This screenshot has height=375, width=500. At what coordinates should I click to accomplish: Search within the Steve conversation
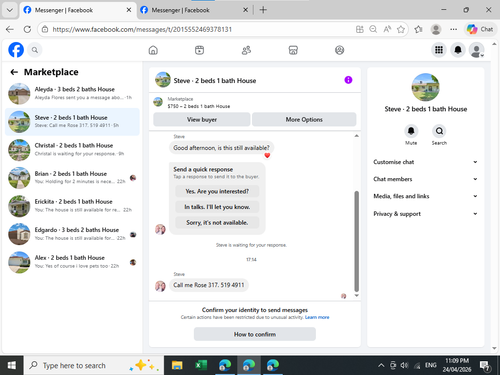tap(439, 131)
